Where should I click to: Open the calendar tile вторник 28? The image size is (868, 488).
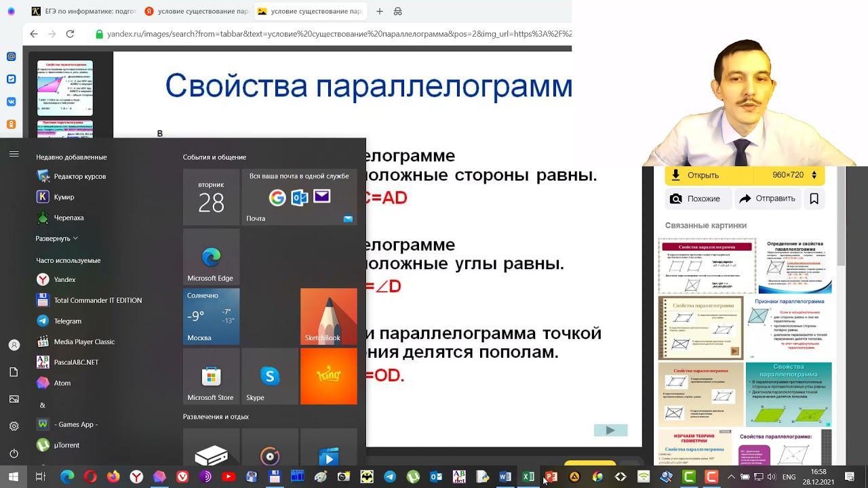(212, 197)
